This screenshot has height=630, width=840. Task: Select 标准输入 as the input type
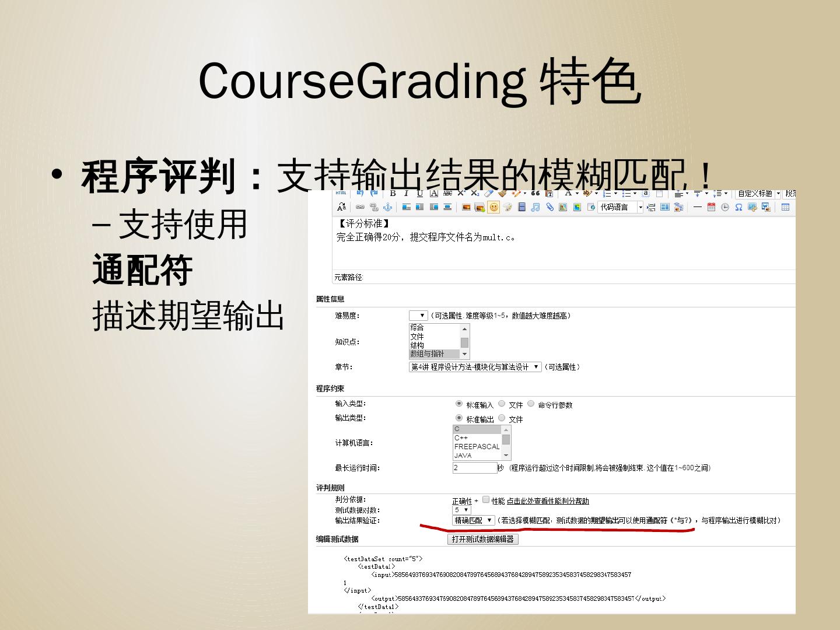click(x=459, y=404)
